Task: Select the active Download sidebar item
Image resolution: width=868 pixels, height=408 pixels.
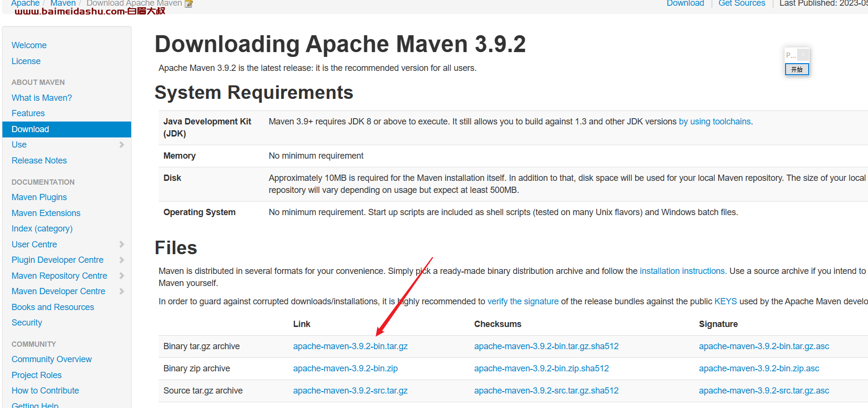Action: 67,129
